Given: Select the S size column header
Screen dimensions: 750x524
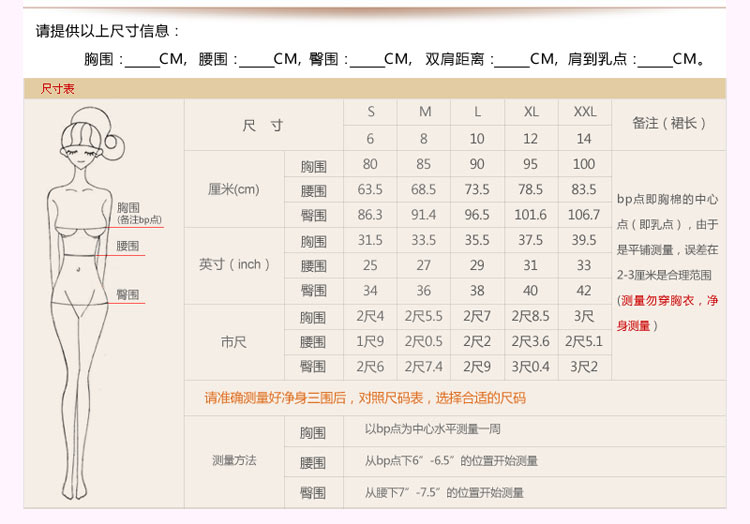Looking at the screenshot, I should 371,112.
